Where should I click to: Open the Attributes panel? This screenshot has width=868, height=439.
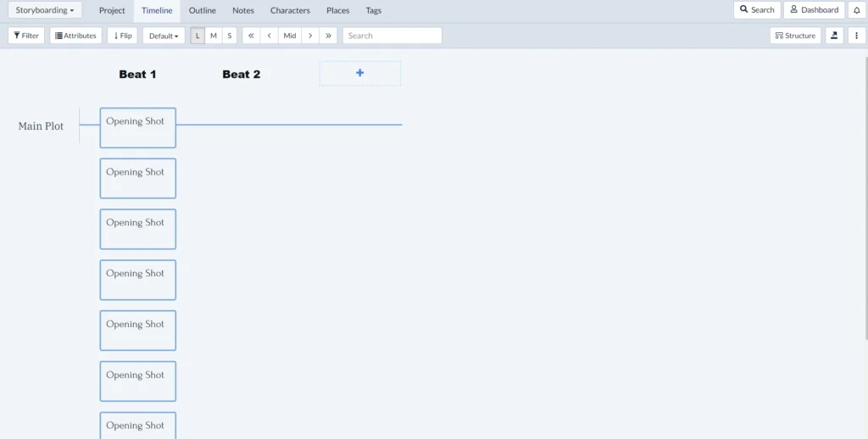pyautogui.click(x=75, y=36)
